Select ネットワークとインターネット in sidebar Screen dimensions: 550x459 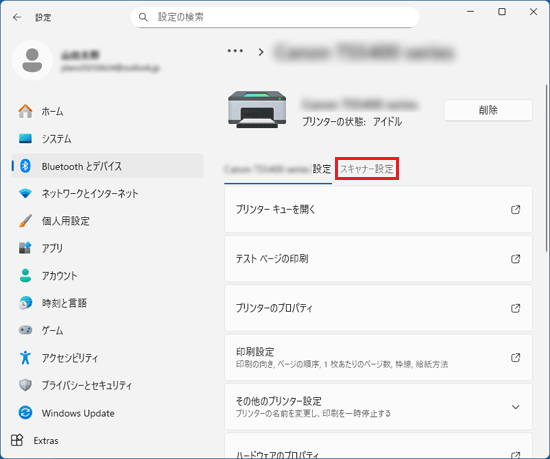point(107,193)
